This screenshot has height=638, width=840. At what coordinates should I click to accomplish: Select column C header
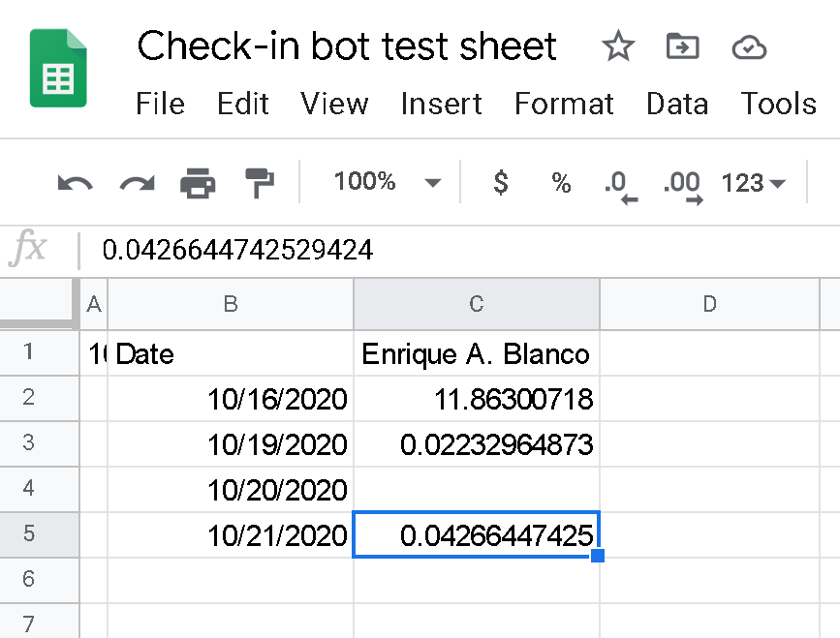click(477, 304)
